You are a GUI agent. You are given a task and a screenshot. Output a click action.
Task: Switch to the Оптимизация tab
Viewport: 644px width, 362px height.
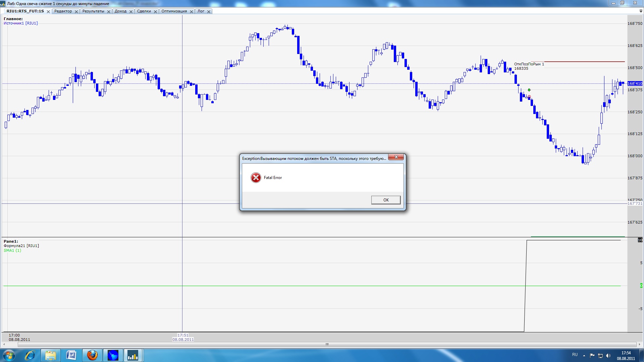(x=174, y=11)
